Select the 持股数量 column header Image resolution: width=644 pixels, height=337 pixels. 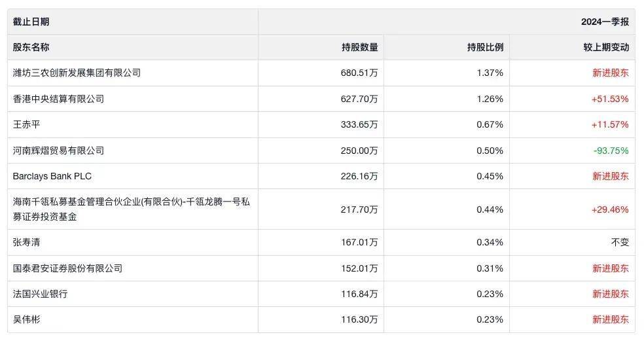click(x=360, y=47)
